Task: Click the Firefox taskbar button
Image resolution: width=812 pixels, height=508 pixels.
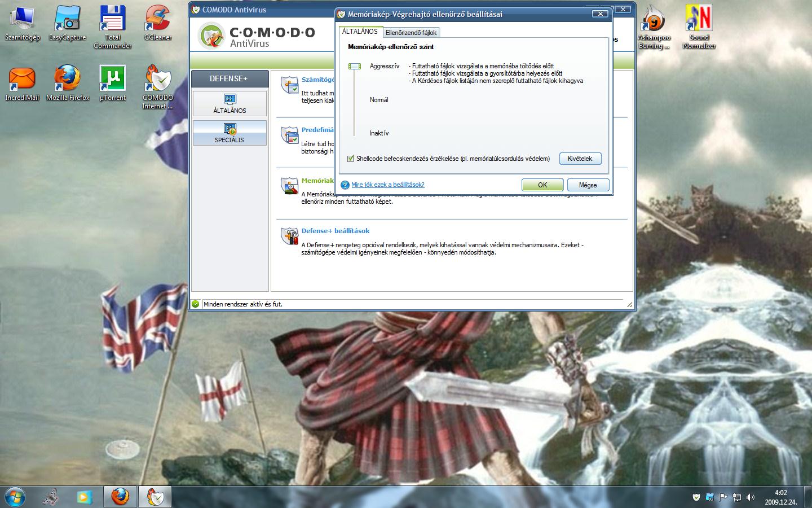Action: pyautogui.click(x=120, y=497)
